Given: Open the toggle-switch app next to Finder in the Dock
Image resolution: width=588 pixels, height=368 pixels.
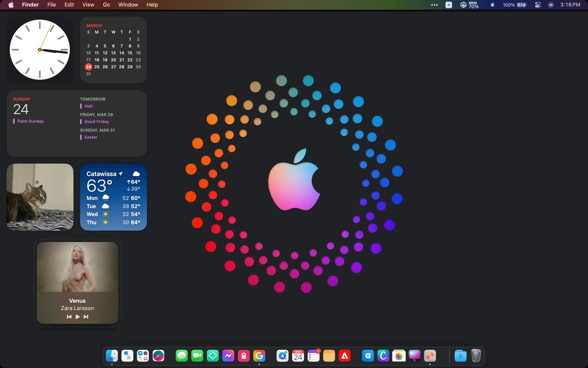Looking at the screenshot, I should [x=127, y=356].
